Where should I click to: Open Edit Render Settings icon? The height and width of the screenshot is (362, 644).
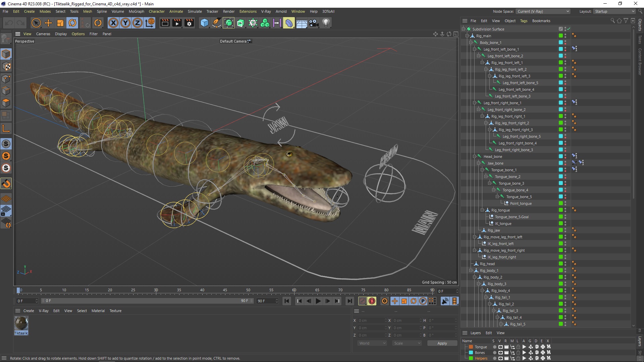(x=189, y=23)
